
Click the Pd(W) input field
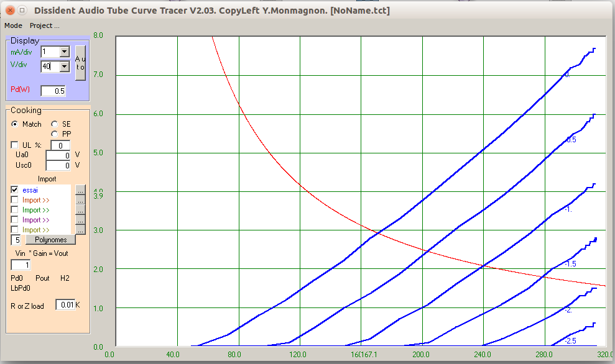point(53,91)
